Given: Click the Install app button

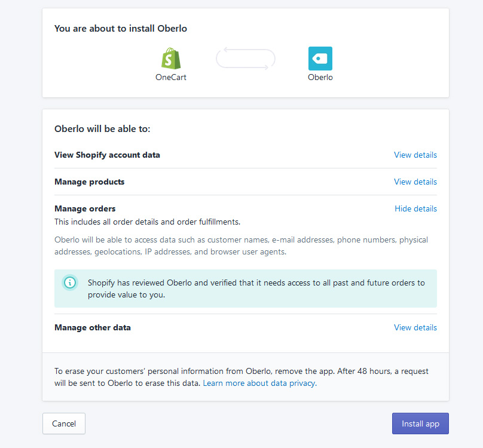Looking at the screenshot, I should click(x=420, y=424).
